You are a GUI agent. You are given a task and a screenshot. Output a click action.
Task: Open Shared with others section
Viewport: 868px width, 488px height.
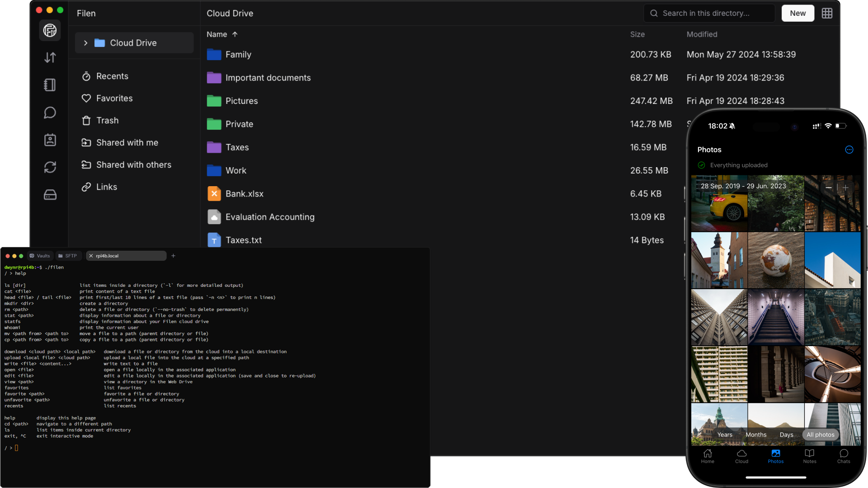133,165
